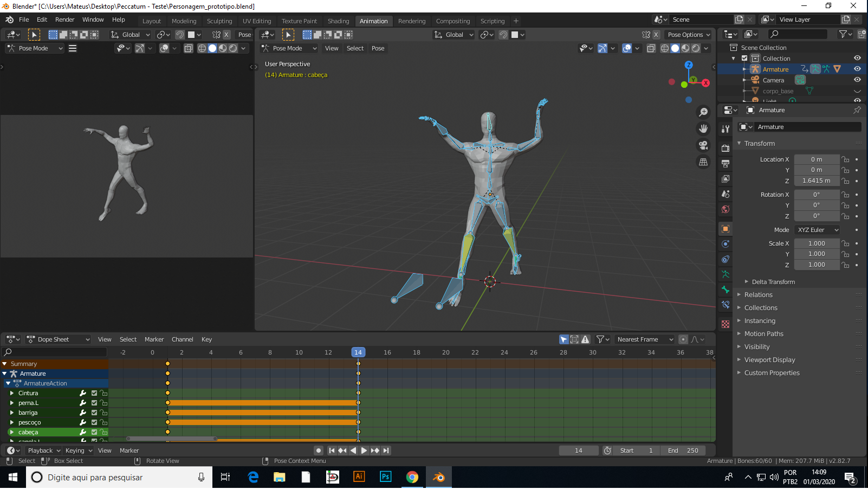Click the Location Z value field
The width and height of the screenshot is (868, 489).
[x=817, y=181]
